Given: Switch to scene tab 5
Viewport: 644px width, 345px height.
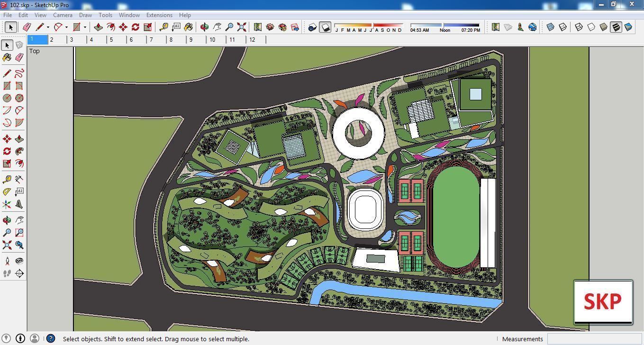Looking at the screenshot, I should pyautogui.click(x=111, y=40).
